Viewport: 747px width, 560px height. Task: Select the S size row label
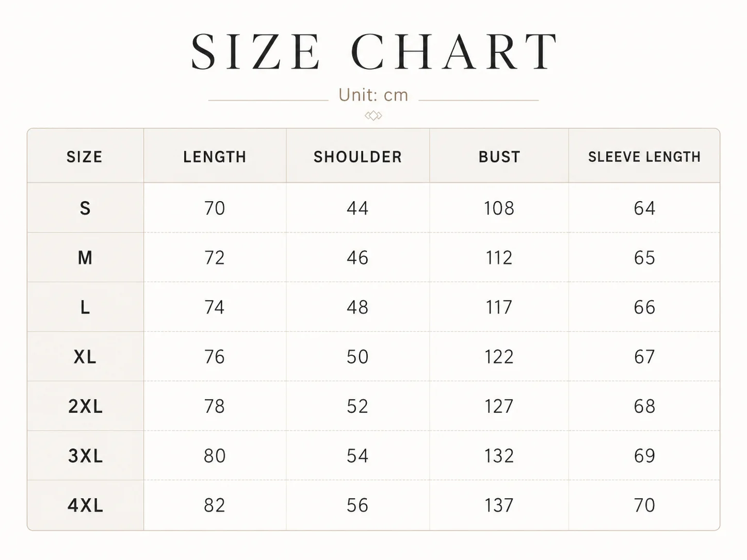pyautogui.click(x=85, y=208)
